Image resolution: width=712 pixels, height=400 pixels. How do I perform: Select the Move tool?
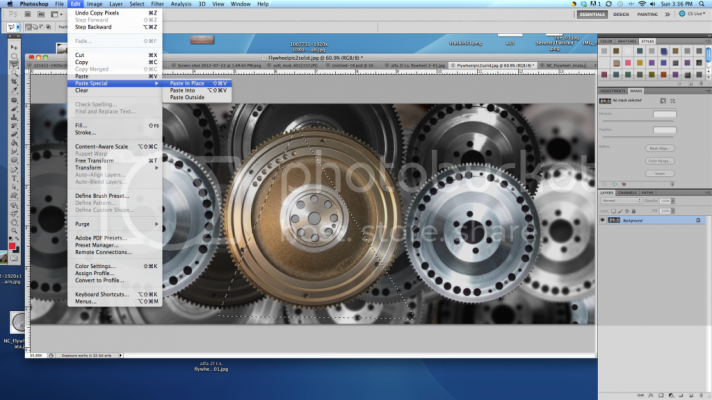14,47
